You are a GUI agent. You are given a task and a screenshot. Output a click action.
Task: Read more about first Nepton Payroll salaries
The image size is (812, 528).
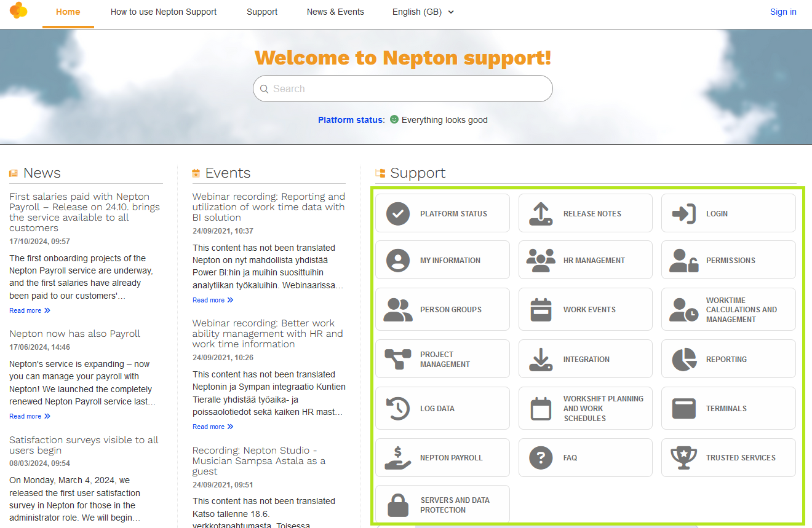(x=30, y=310)
